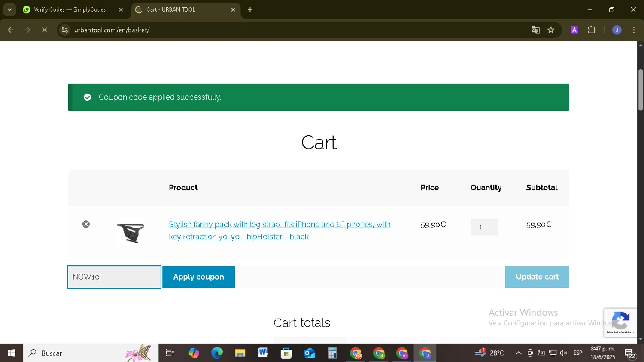The height and width of the screenshot is (362, 644).
Task: Click the page vertical scrollbar thumb
Action: 641,89
